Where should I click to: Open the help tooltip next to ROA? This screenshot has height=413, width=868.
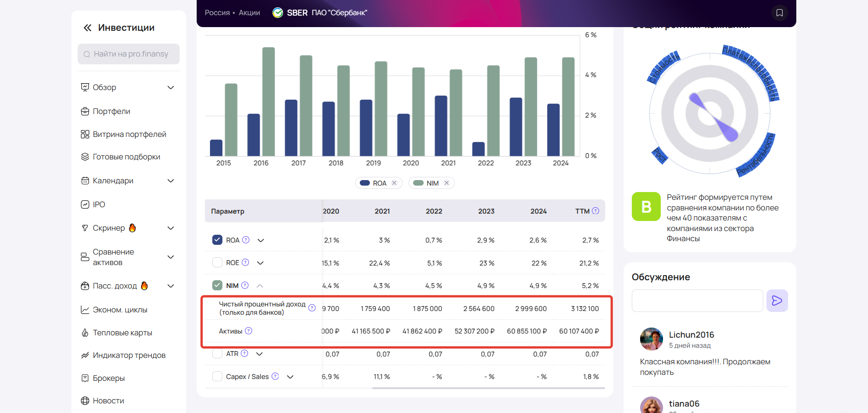tap(246, 240)
